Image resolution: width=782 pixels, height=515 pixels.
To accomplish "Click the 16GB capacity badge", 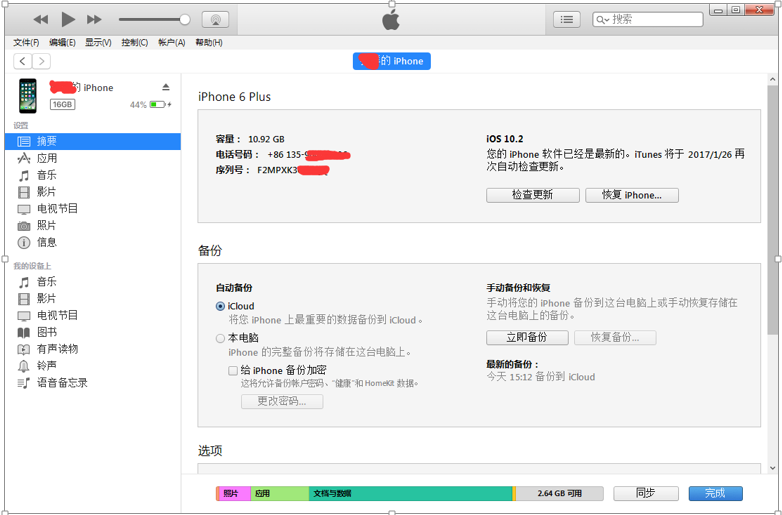I will pyautogui.click(x=62, y=105).
